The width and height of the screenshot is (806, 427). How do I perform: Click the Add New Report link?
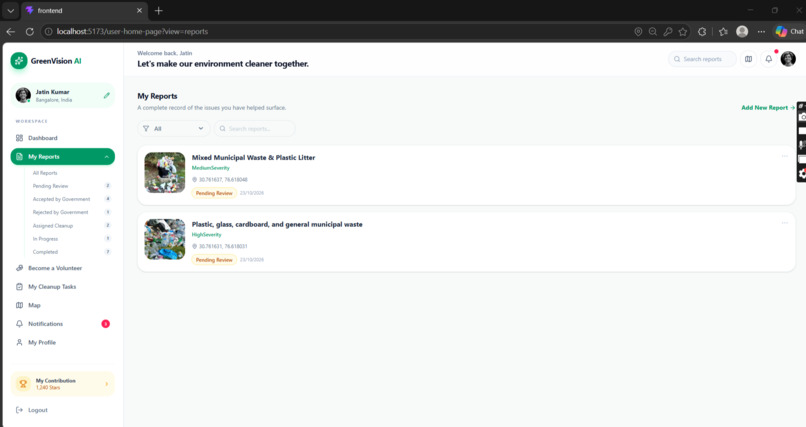(x=768, y=107)
